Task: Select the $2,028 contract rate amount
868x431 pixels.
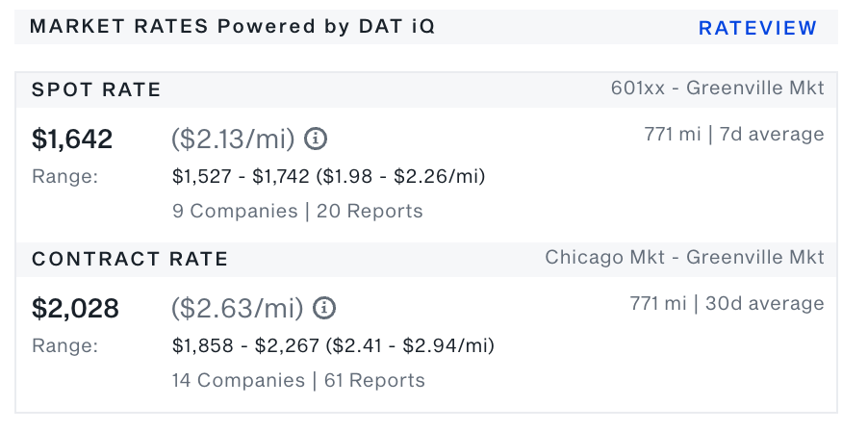Action: (x=75, y=308)
